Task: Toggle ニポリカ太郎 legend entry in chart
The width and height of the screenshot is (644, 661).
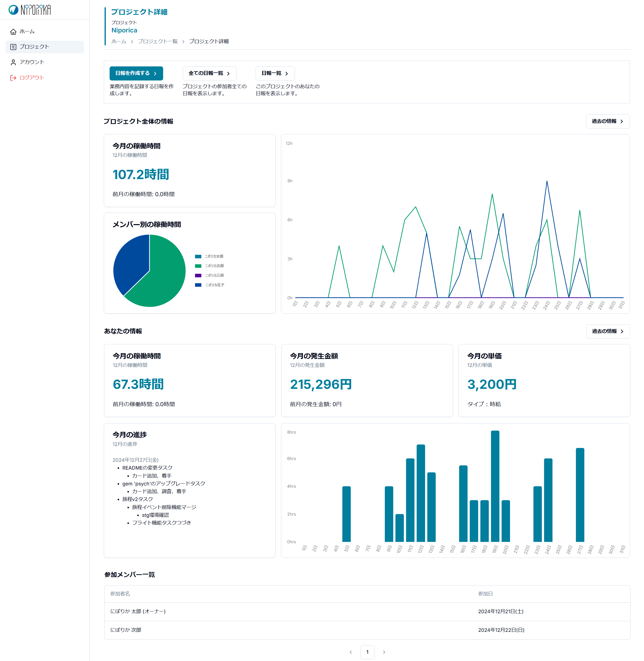Action: 214,256
